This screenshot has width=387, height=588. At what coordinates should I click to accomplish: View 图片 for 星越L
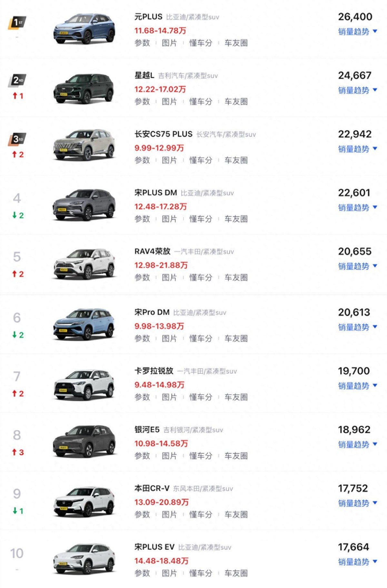click(169, 102)
